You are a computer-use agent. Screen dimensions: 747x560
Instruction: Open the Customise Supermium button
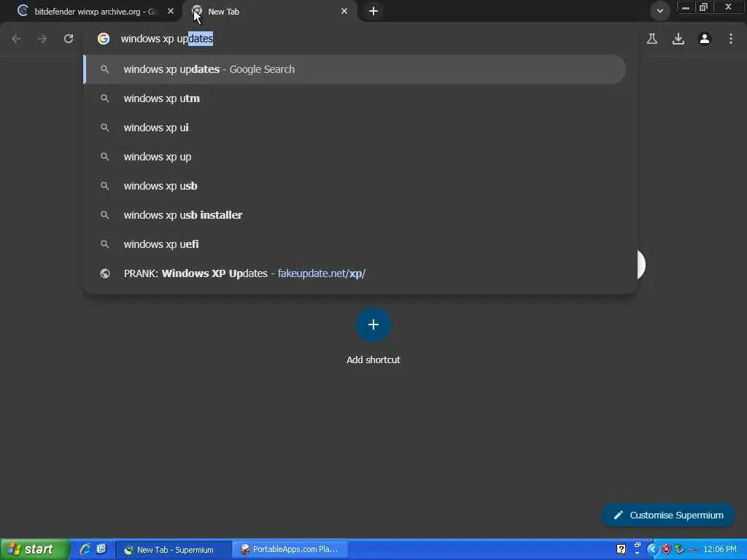[668, 516]
